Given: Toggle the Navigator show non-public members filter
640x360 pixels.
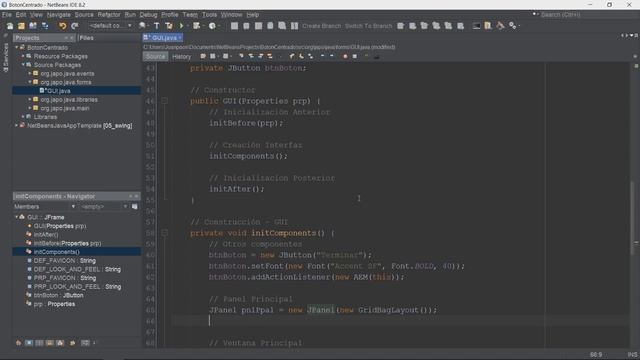Looking at the screenshot, I should [x=50, y=343].
